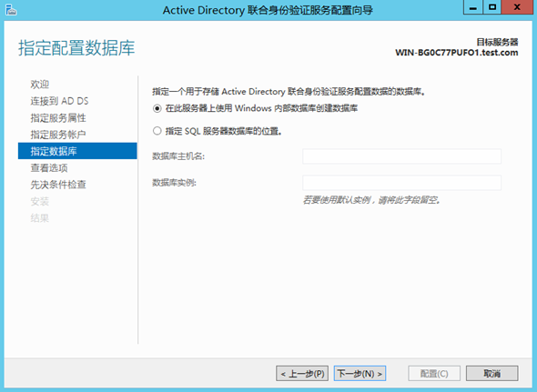
Task: Click the 上一步(P) button
Action: click(302, 373)
